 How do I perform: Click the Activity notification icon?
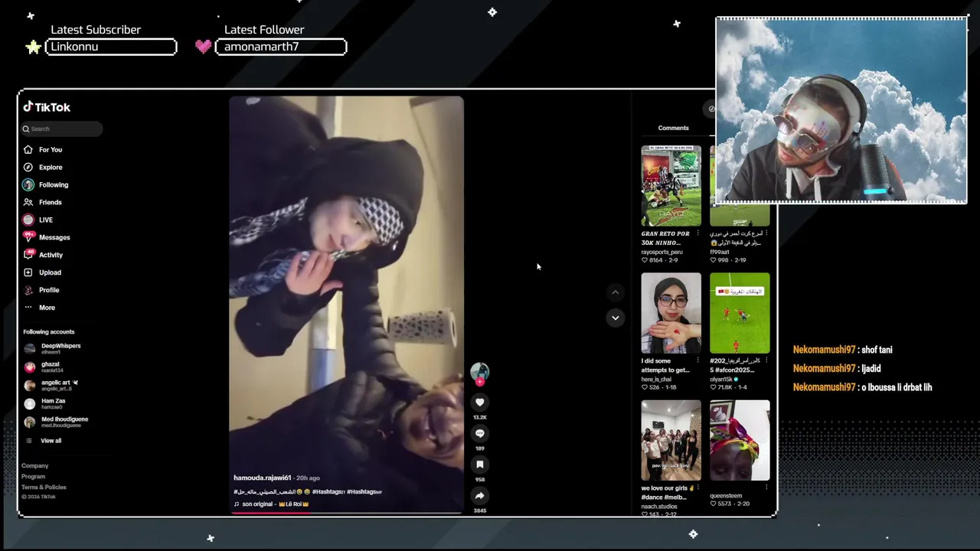28,255
